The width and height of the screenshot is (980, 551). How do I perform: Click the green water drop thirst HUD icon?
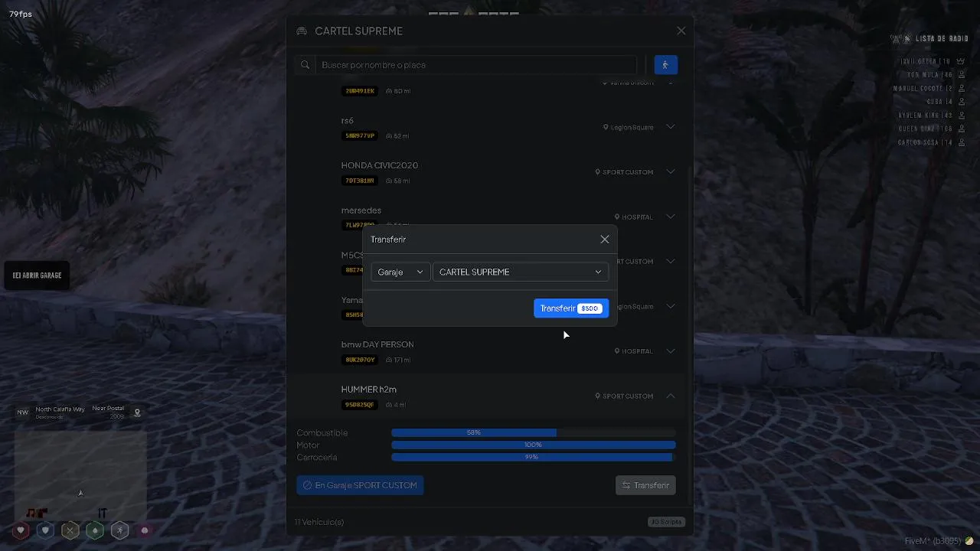[95, 530]
